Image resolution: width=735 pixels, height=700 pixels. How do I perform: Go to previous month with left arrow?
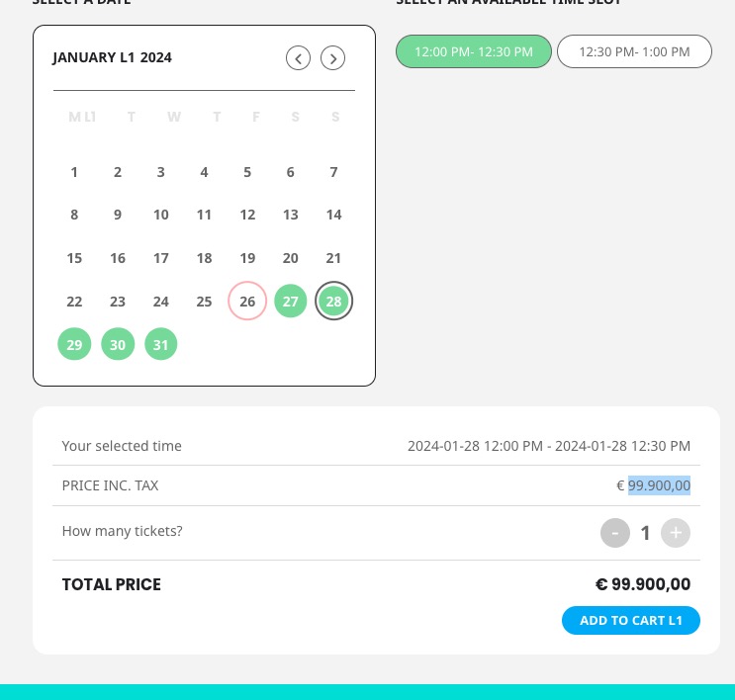click(298, 58)
